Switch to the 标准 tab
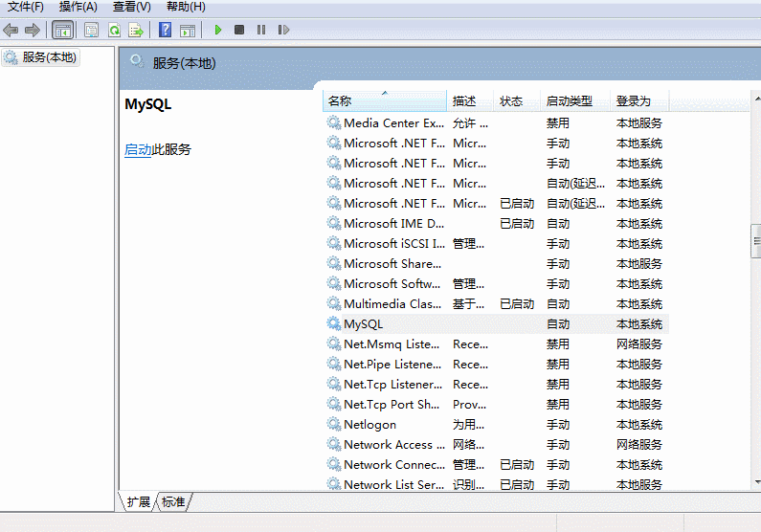The image size is (761, 532). tap(173, 502)
